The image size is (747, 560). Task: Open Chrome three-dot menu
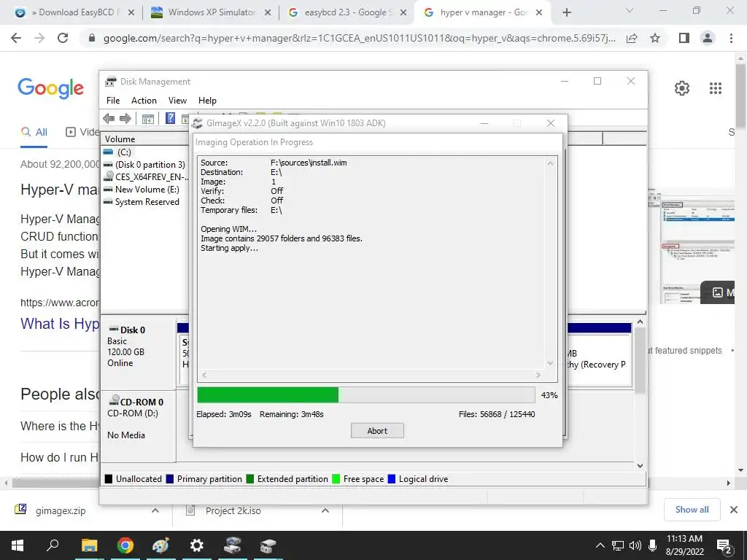point(731,38)
